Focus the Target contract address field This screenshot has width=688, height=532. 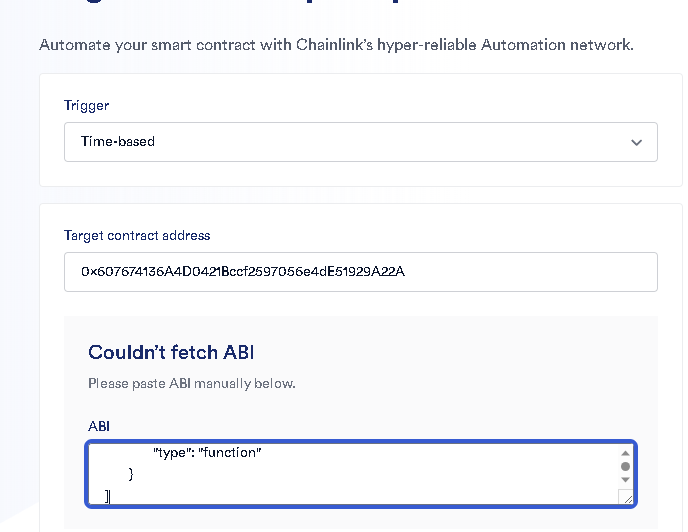tap(360, 272)
